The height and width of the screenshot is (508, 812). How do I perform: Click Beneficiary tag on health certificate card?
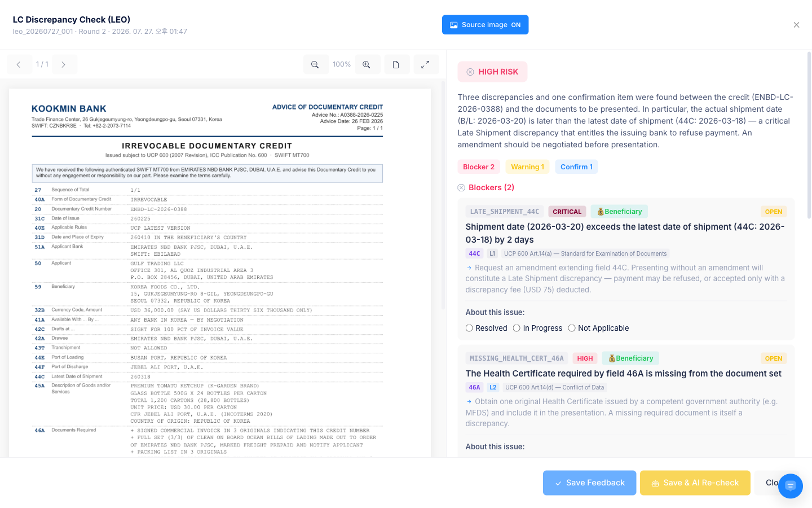point(630,358)
